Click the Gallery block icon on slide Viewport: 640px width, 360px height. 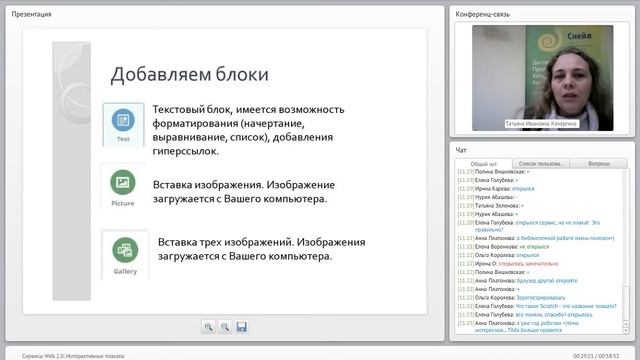click(125, 255)
